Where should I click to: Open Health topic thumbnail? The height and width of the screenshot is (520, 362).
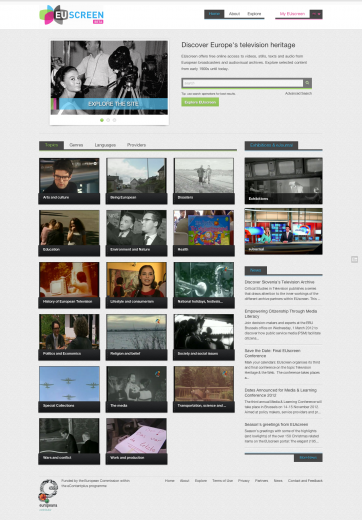click(x=204, y=233)
